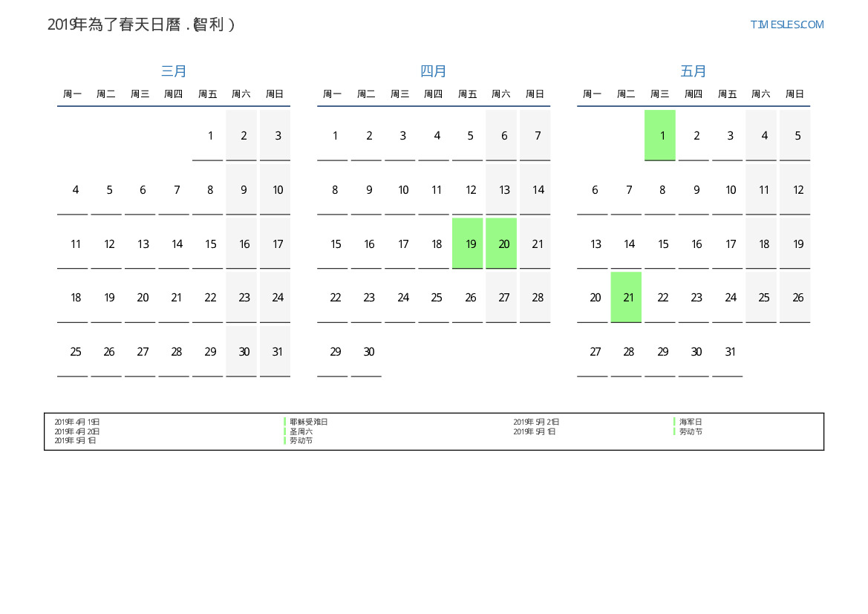Select legend date 2019年5月21日
Screen dimensions: 868x614
[x=536, y=422]
